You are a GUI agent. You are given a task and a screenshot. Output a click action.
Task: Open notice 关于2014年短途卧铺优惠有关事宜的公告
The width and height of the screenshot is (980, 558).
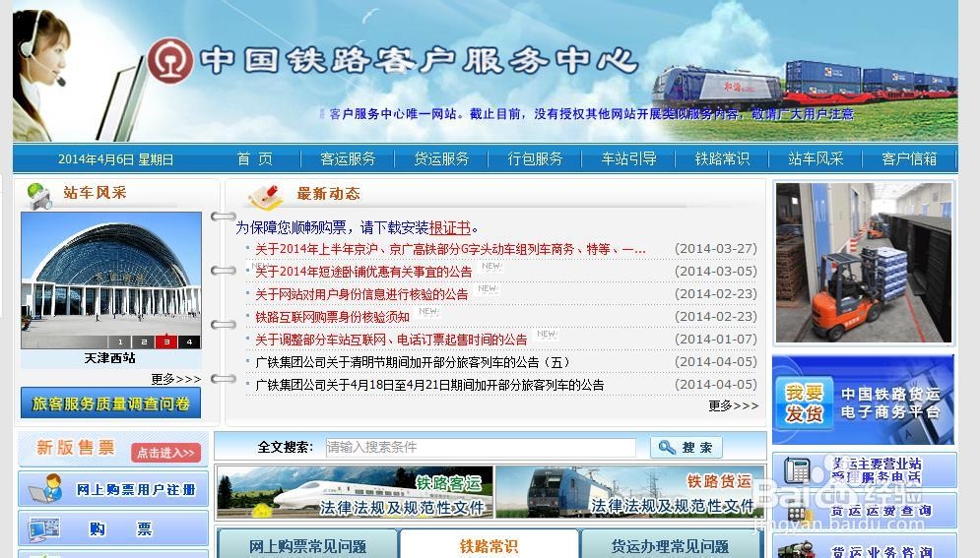click(363, 272)
